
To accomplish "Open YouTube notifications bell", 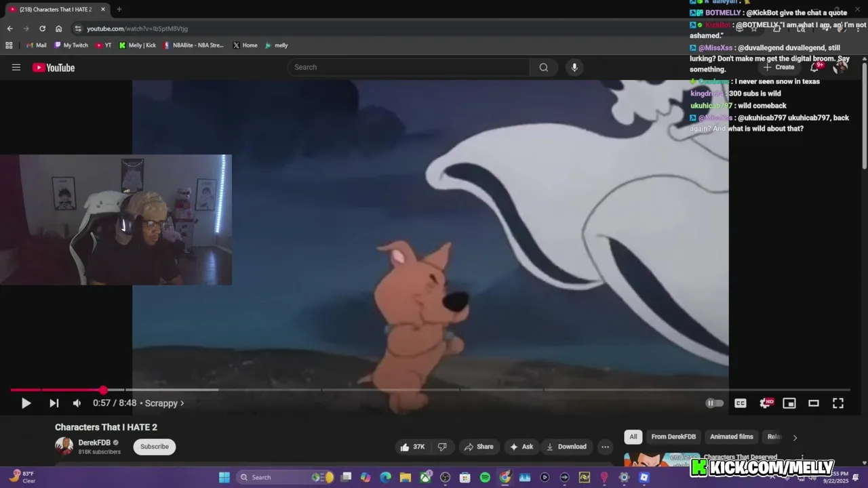I will 814,67.
